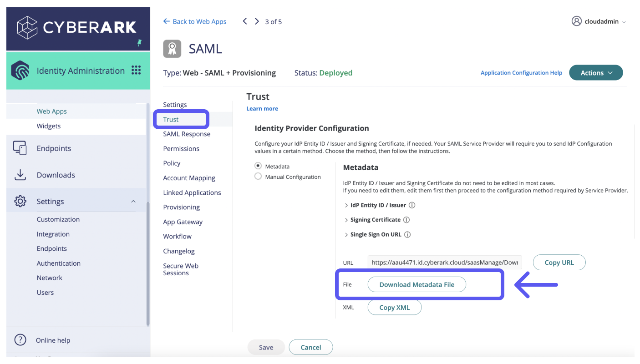This screenshot has width=640, height=364.
Task: Click into the metadata URL field
Action: click(444, 262)
